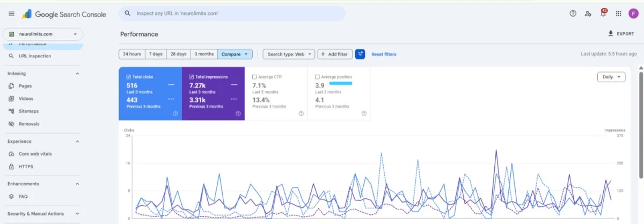Image resolution: width=644 pixels, height=224 pixels.
Task: Click the neurolimits.com property favicon
Action: click(11, 34)
